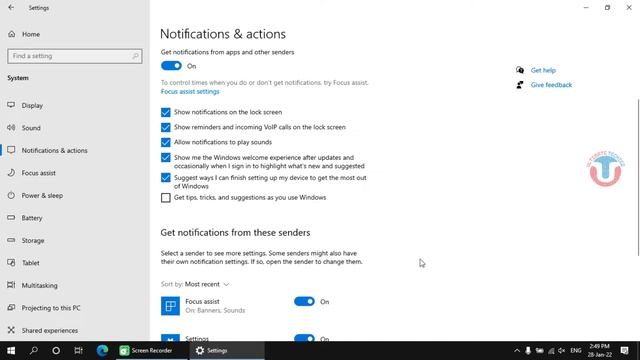
Task: Open Task View from the taskbar
Action: point(78,351)
